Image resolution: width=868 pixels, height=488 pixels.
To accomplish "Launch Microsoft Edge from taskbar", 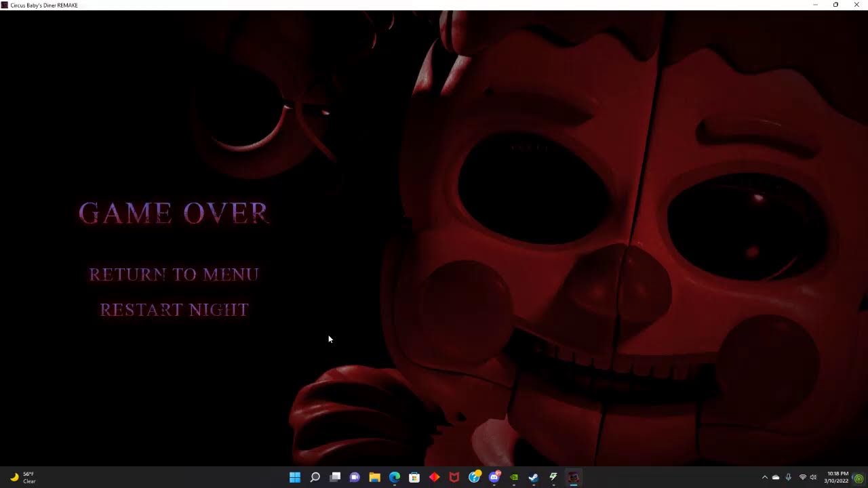I will (x=395, y=477).
